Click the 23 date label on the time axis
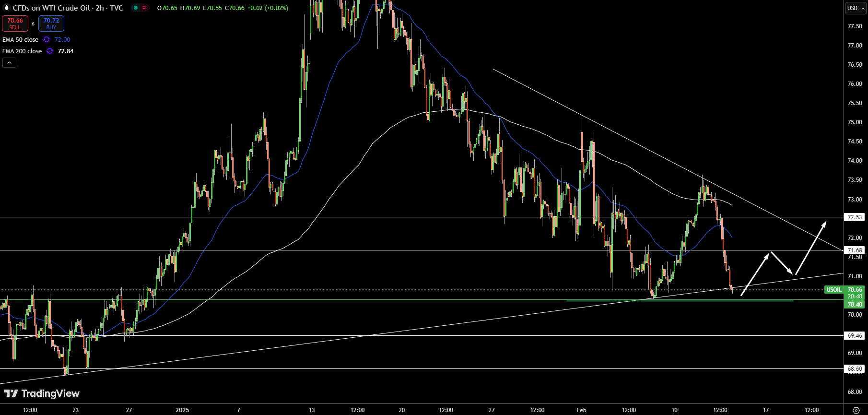The width and height of the screenshot is (868, 415). pyautogui.click(x=75, y=410)
